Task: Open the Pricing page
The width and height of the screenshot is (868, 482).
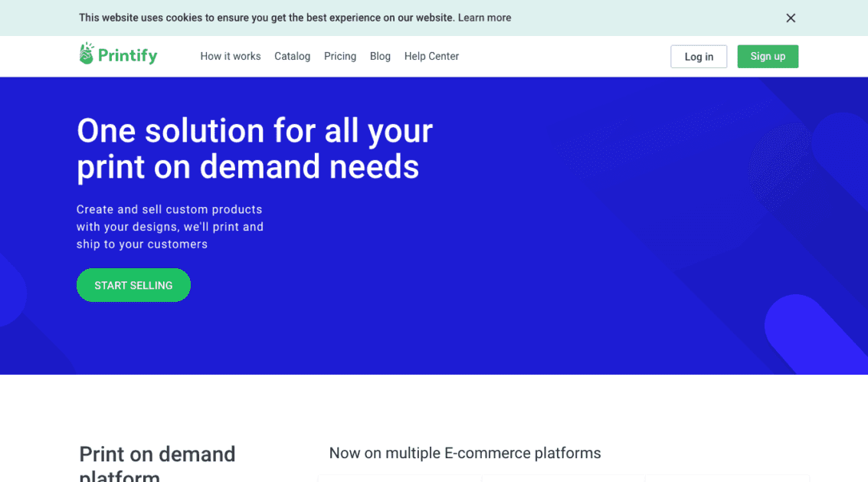Action: tap(340, 56)
